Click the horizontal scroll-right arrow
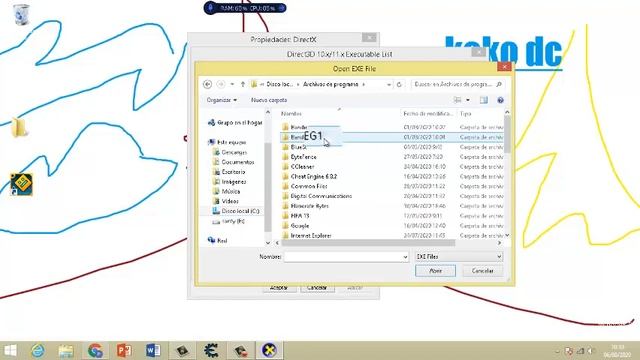 click(499, 243)
